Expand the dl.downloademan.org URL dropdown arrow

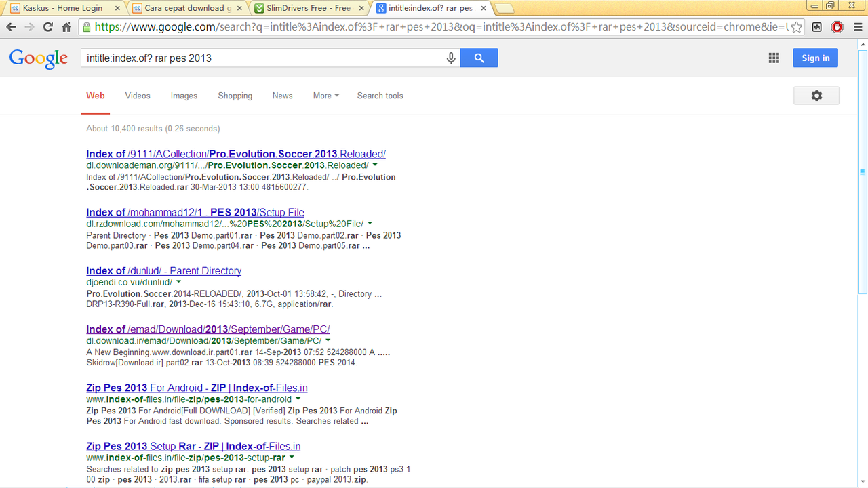[x=375, y=165]
